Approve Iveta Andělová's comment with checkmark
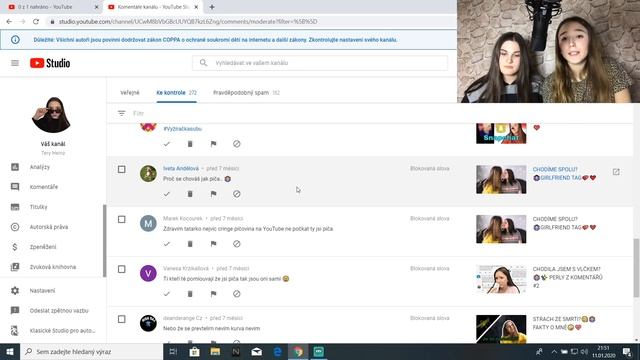Image resolution: width=640 pixels, height=360 pixels. (x=167, y=194)
